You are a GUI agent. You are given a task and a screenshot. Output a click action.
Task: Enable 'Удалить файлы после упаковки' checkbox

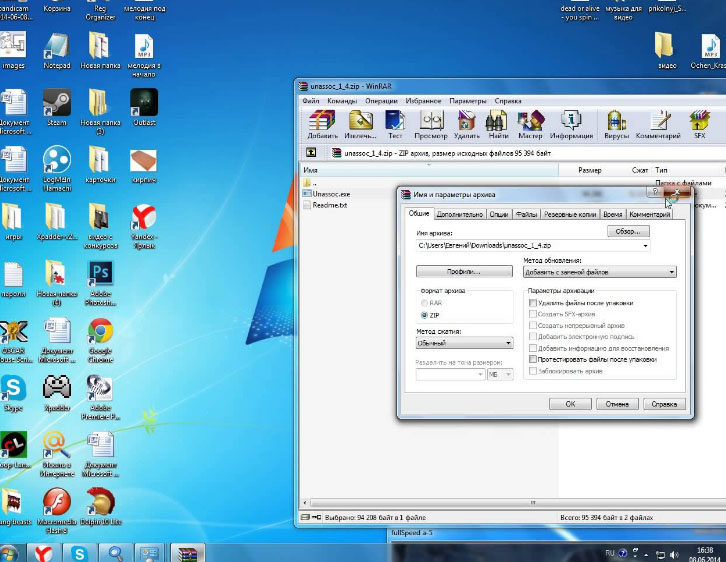point(533,302)
